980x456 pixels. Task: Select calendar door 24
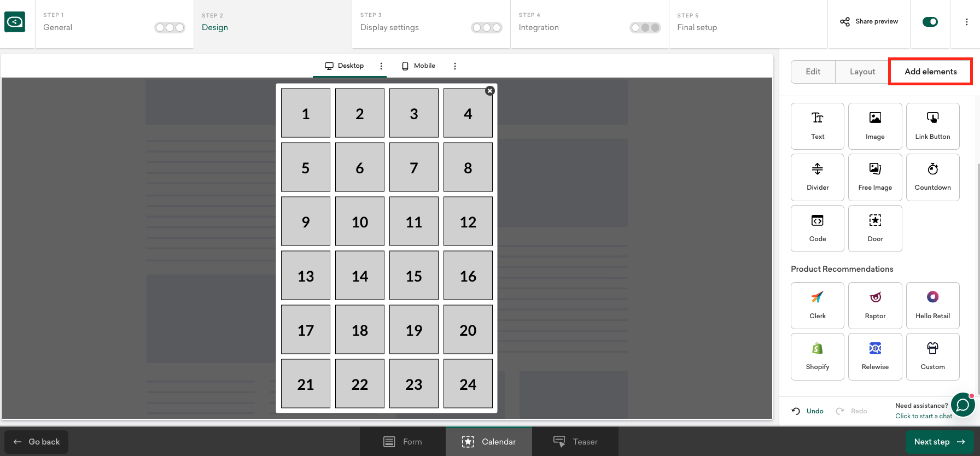coord(468,384)
